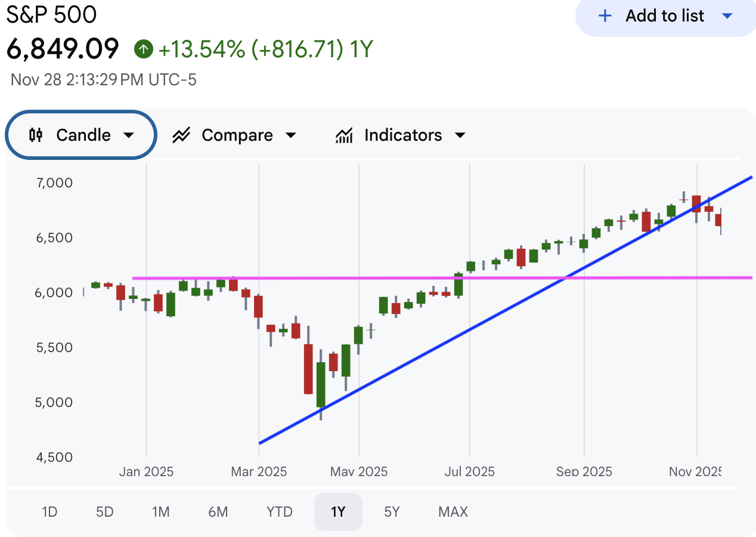Expand the Indicators dropdown arrow
Screen dimensions: 756x537
tap(460, 135)
